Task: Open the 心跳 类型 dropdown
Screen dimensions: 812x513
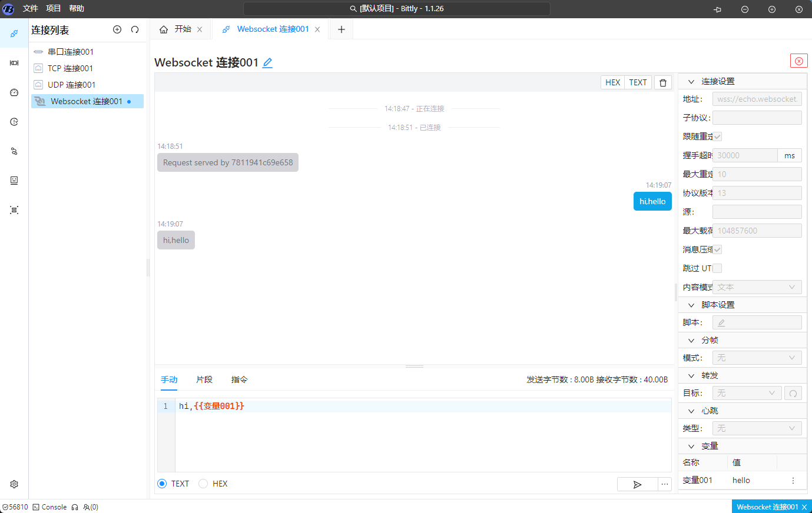Action: pos(757,428)
